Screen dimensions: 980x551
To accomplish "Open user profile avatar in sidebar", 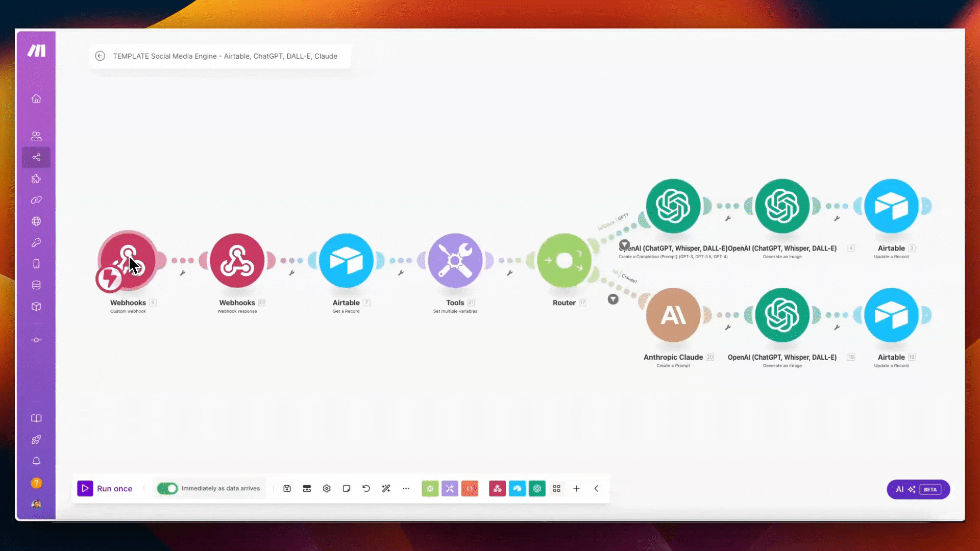I will [36, 504].
